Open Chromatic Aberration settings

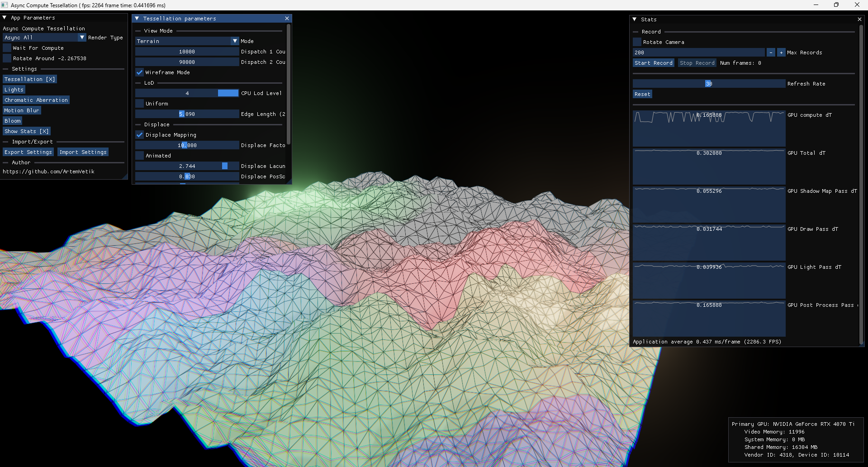point(36,100)
